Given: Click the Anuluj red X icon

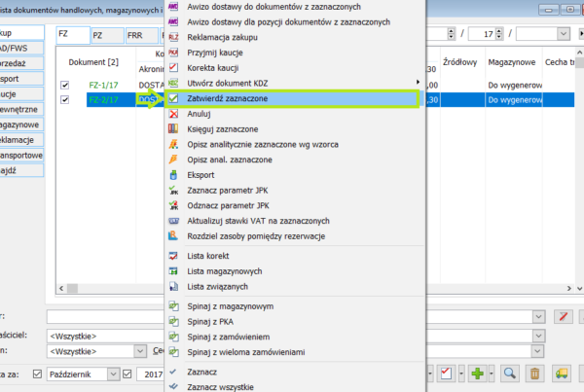Looking at the screenshot, I should 173,114.
